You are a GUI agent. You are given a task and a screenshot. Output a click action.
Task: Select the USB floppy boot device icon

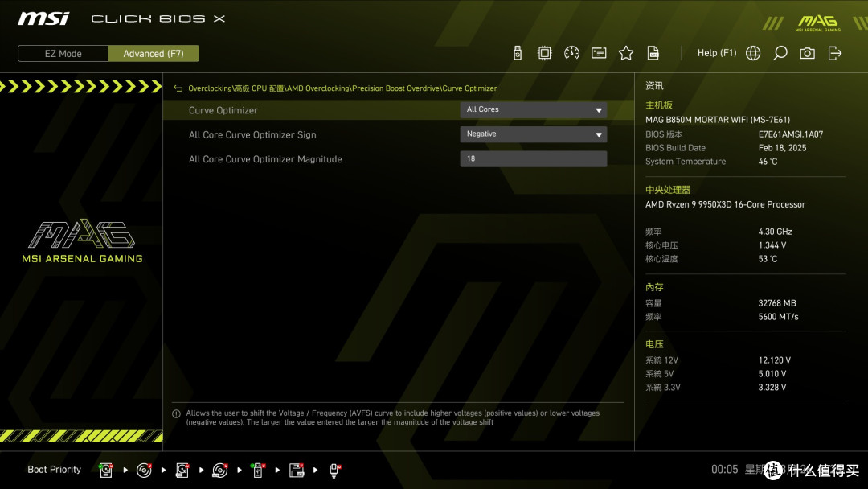point(297,471)
